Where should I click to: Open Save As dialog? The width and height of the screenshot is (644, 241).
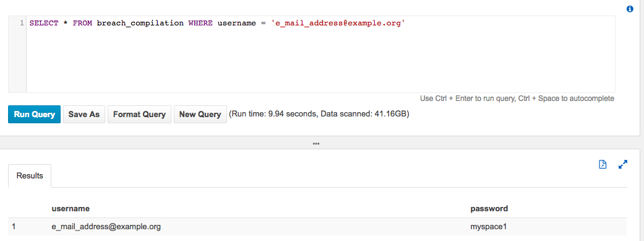(84, 115)
